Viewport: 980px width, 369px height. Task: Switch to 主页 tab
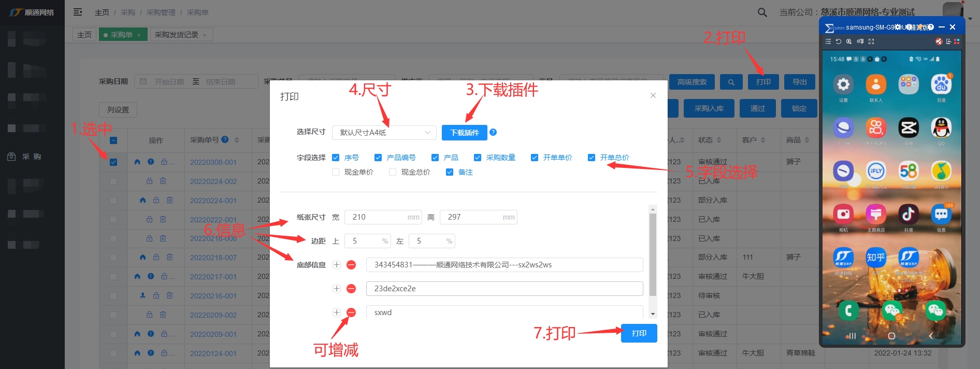pyautogui.click(x=84, y=35)
